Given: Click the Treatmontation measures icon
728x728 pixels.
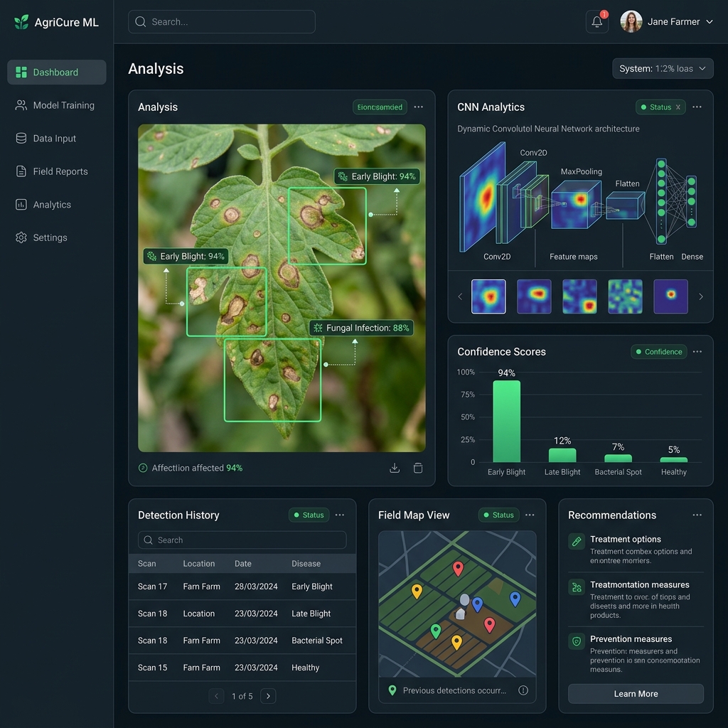Looking at the screenshot, I should (x=577, y=587).
